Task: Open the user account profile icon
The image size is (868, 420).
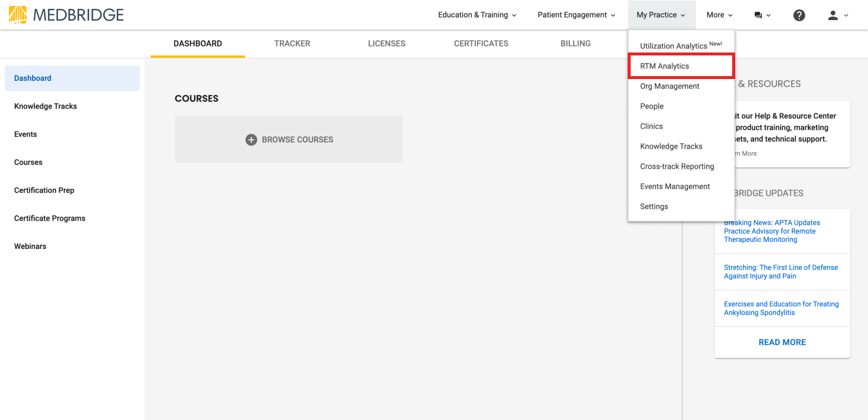Action: (833, 15)
